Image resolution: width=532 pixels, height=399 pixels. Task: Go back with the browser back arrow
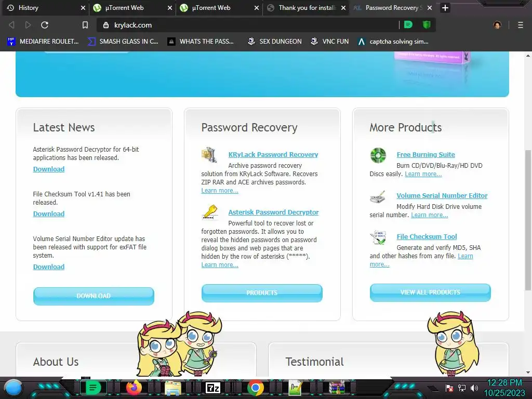tap(11, 25)
